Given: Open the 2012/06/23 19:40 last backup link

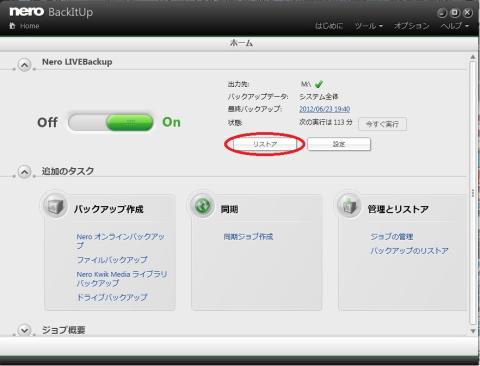Looking at the screenshot, I should [324, 109].
